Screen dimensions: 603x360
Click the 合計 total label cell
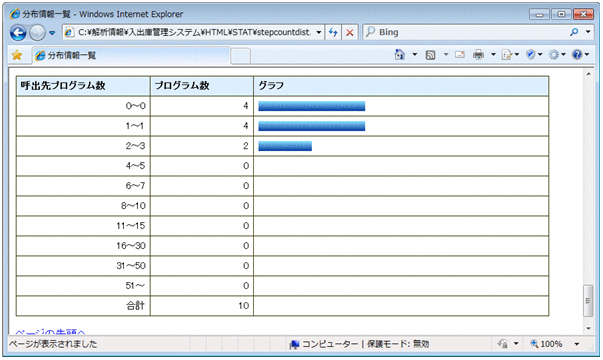83,306
